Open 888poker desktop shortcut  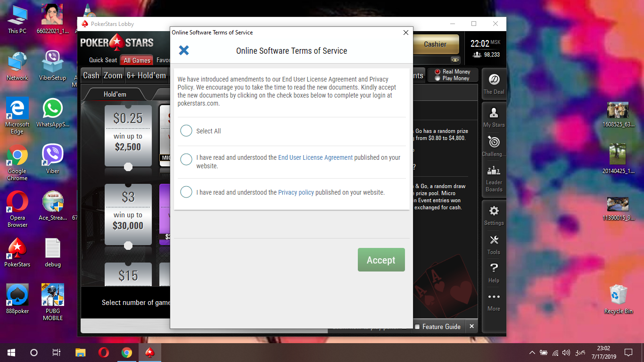[17, 299]
